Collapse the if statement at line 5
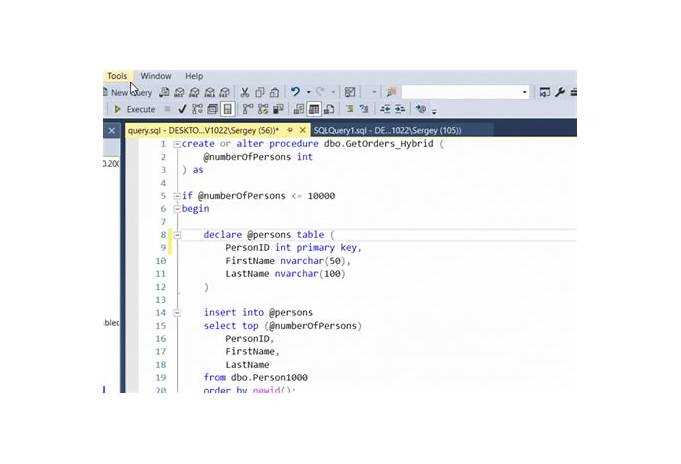 177,196
